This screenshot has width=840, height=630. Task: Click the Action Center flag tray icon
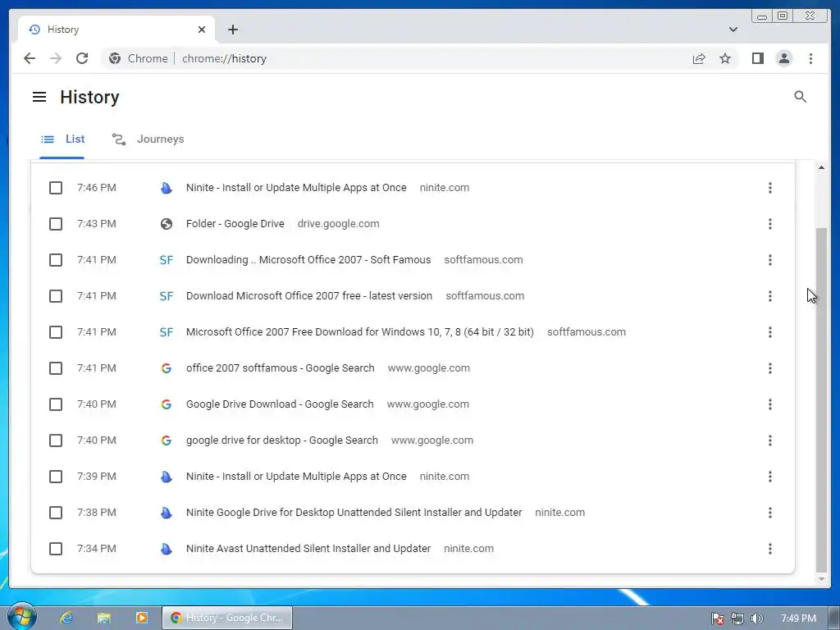coord(718,619)
